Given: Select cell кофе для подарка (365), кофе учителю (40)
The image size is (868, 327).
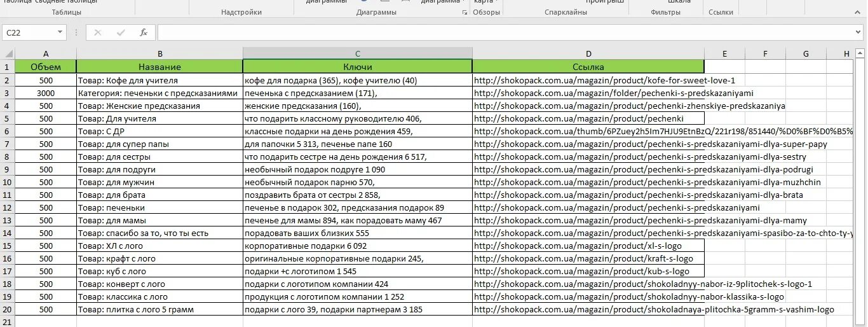Looking at the screenshot, I should pyautogui.click(x=358, y=80).
